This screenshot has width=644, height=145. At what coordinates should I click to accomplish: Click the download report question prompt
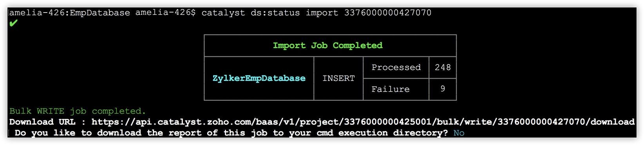pyautogui.click(x=231, y=133)
